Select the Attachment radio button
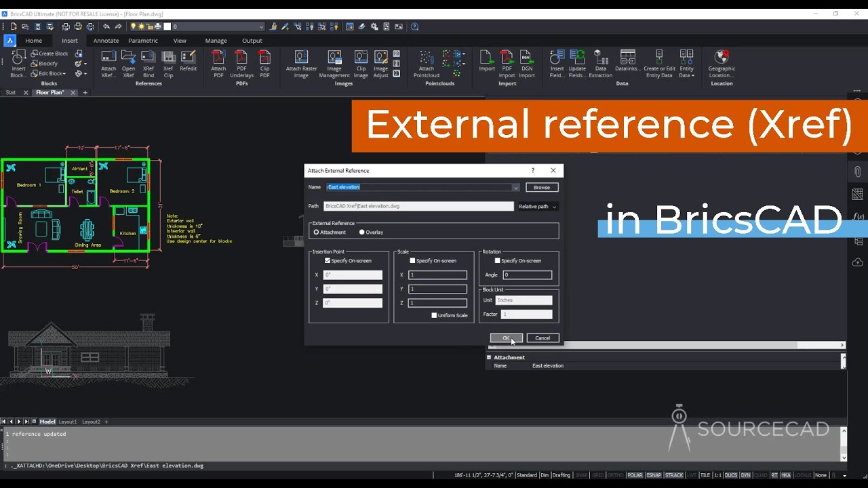This screenshot has width=868, height=488. click(x=316, y=232)
